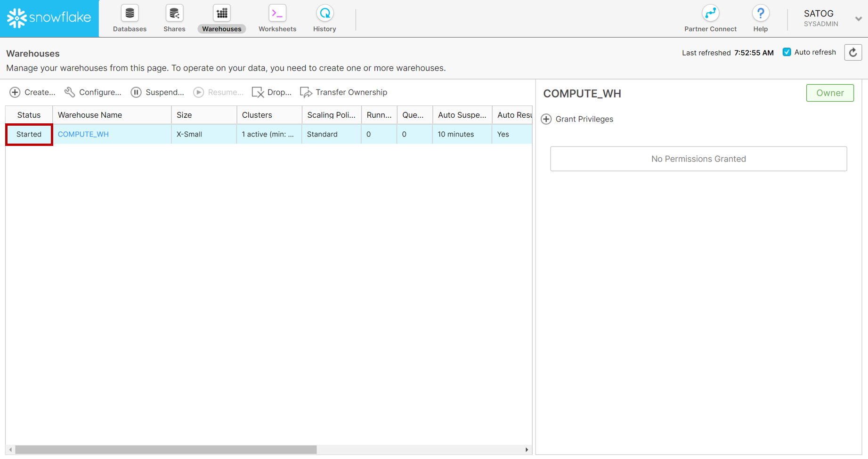Image resolution: width=868 pixels, height=459 pixels.
Task: Go to the Databases tab label
Action: (130, 29)
